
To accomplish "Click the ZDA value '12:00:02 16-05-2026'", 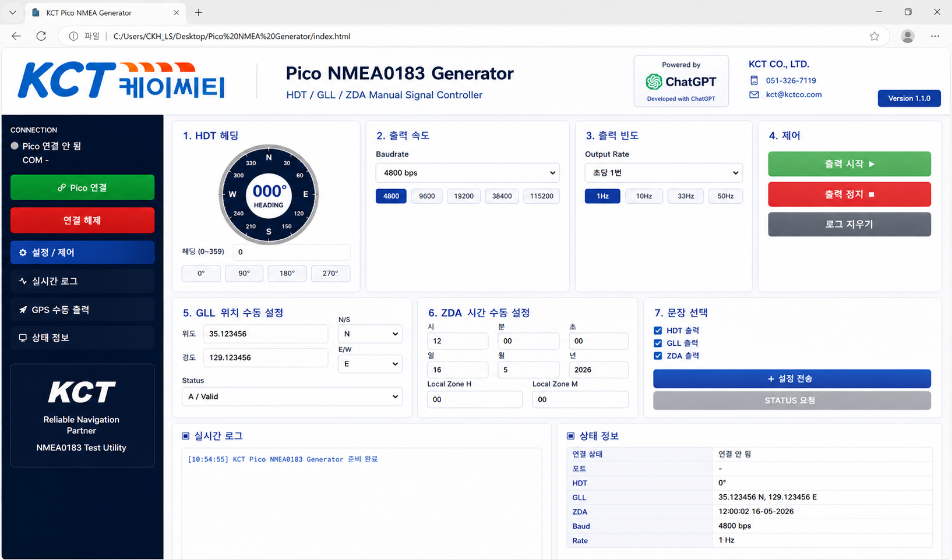I will (756, 512).
